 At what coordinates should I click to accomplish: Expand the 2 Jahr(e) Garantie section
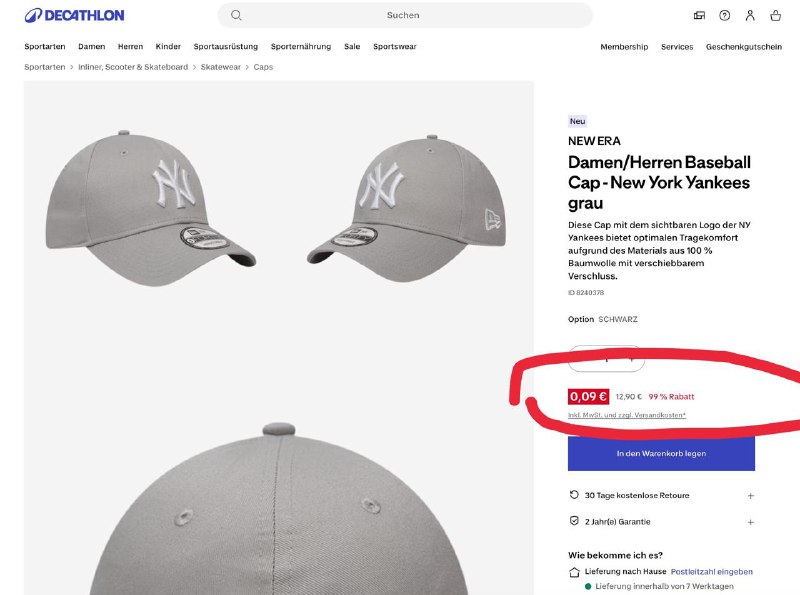751,521
